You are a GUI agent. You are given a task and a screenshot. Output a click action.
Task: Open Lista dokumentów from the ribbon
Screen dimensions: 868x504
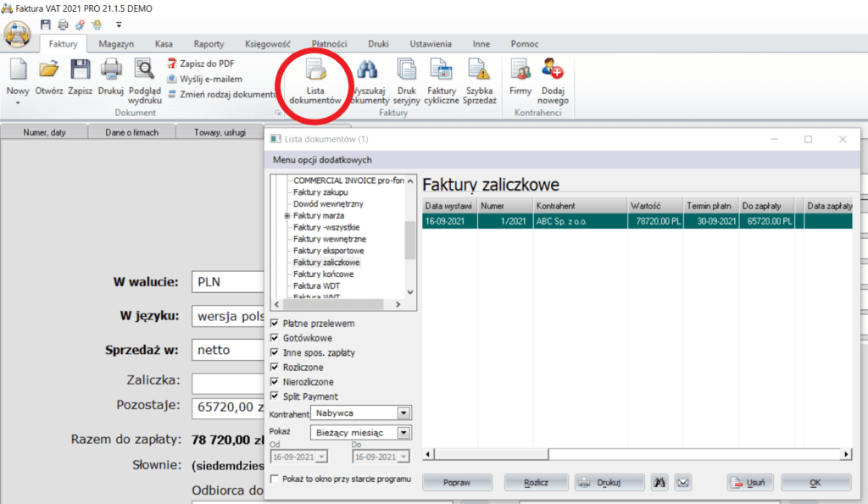[314, 82]
